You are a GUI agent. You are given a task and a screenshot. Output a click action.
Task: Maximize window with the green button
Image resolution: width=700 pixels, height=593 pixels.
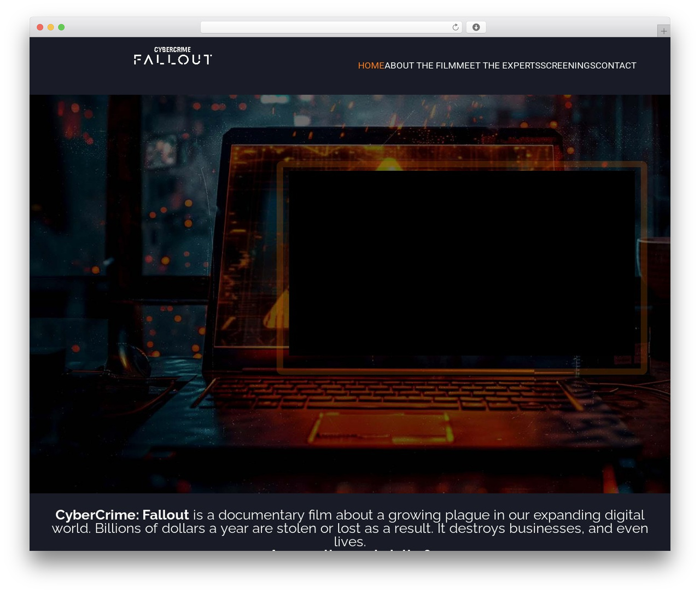point(61,27)
